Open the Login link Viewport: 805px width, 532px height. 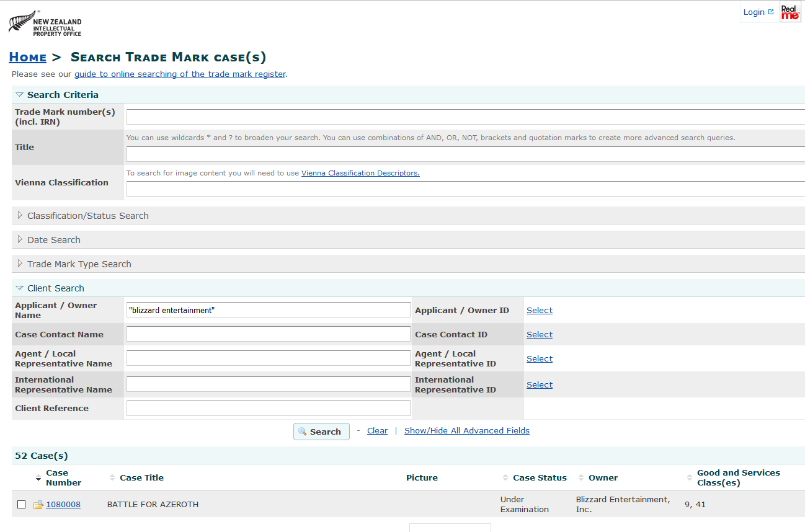[x=754, y=12]
